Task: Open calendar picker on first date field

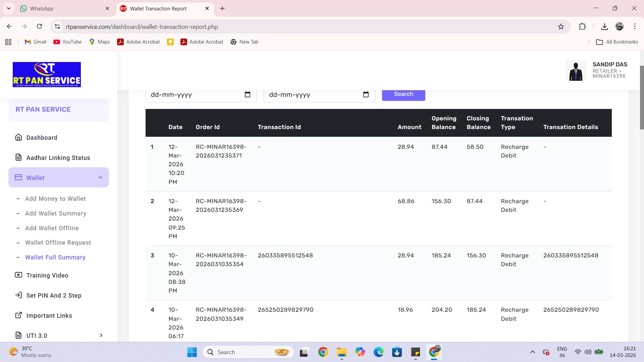Action: 248,95
